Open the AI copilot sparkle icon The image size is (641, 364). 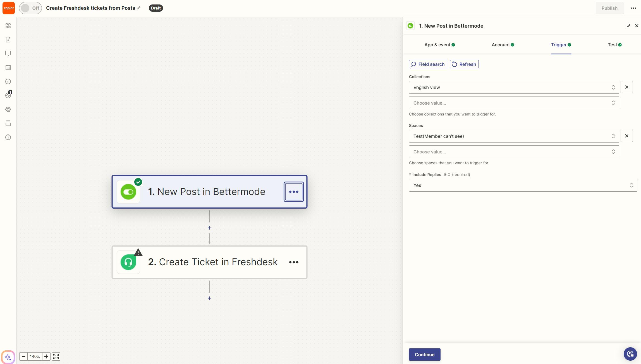click(8, 357)
